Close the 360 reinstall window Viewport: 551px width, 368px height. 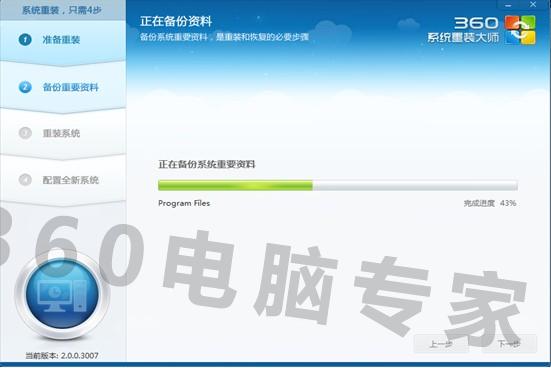[533, 5]
